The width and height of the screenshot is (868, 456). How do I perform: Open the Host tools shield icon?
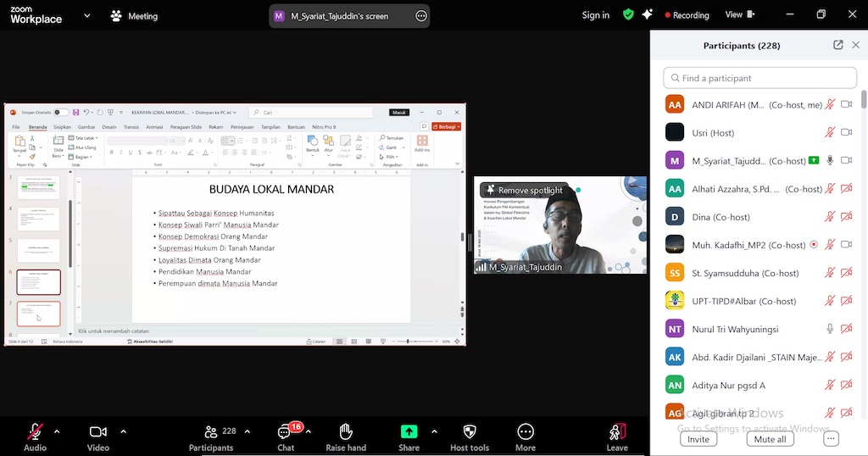(x=470, y=432)
